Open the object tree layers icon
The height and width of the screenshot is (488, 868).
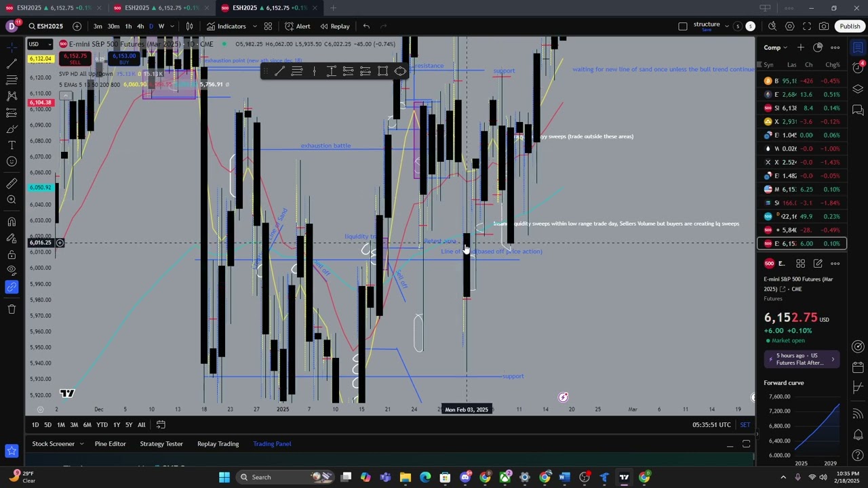(x=859, y=89)
